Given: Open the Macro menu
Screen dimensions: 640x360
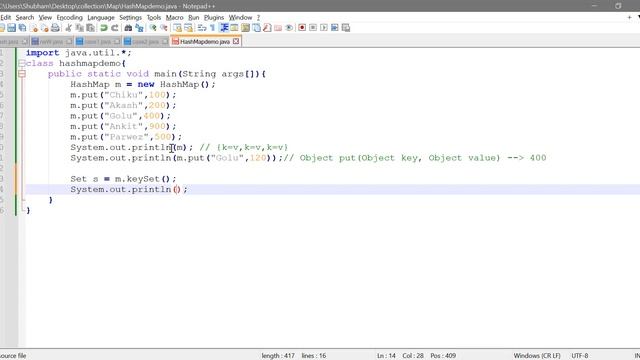Looking at the screenshot, I should pyautogui.click(x=175, y=18).
